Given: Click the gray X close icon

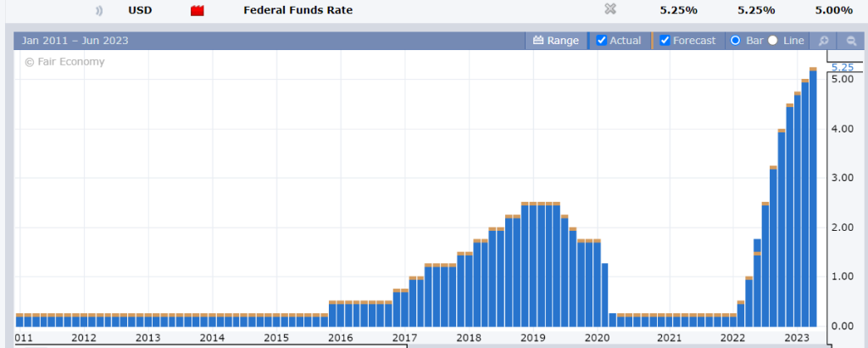Looking at the screenshot, I should (x=610, y=8).
